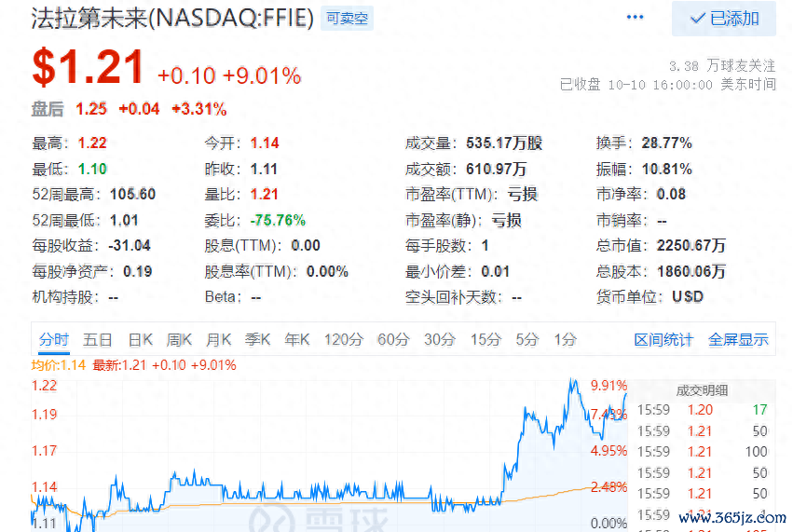
Task: Click the after-hours change +3.31%
Action: coord(198,109)
